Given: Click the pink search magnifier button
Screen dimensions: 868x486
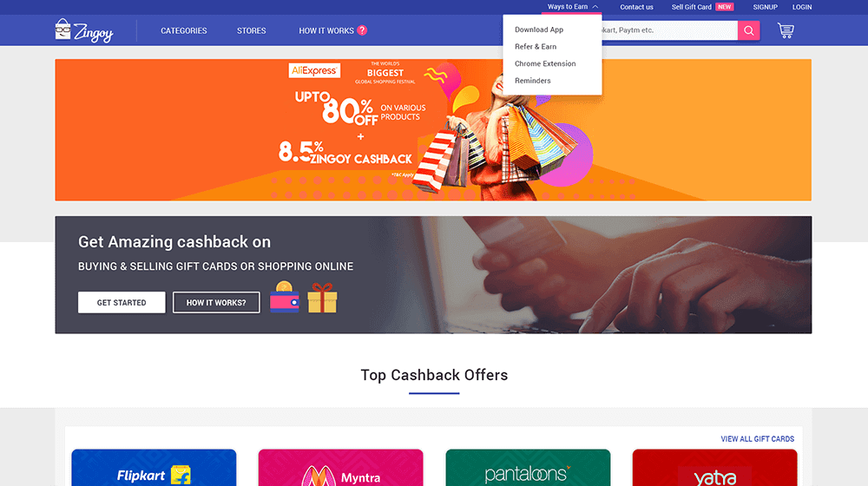Looking at the screenshot, I should pyautogui.click(x=748, y=30).
